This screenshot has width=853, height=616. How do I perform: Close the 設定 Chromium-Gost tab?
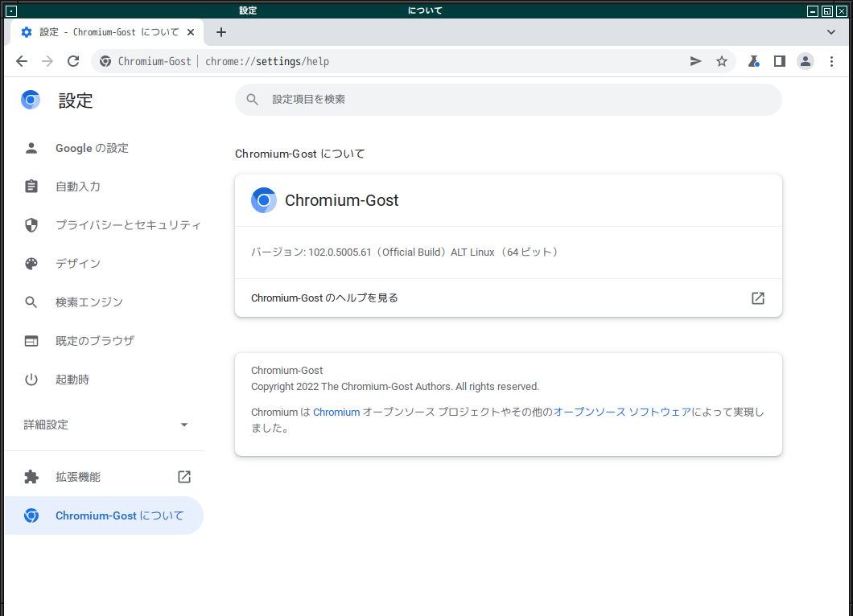point(191,32)
